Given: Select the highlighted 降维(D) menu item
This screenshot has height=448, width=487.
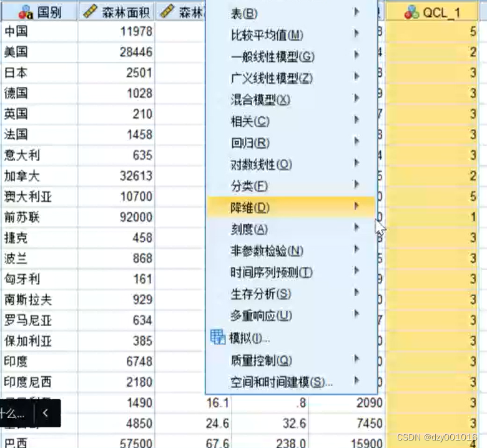Looking at the screenshot, I should coord(292,207).
